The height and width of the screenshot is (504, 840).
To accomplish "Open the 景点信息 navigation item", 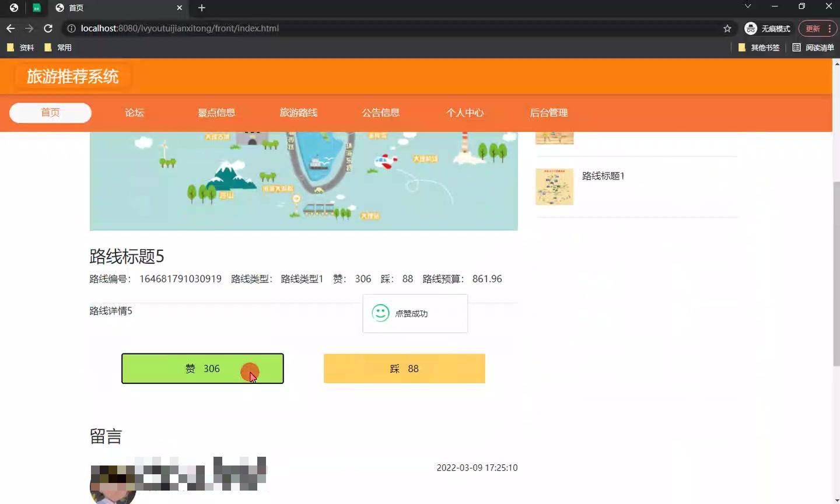I will 216,113.
